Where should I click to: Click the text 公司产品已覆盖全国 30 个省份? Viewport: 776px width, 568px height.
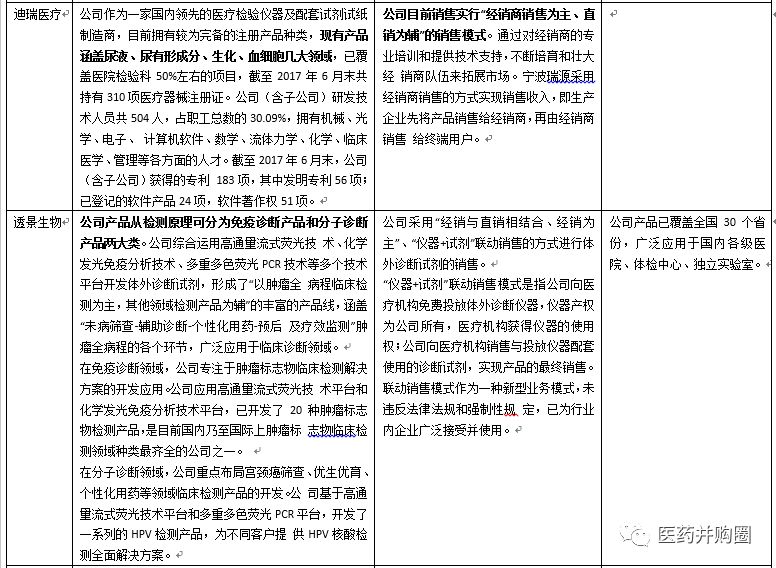[685, 221]
